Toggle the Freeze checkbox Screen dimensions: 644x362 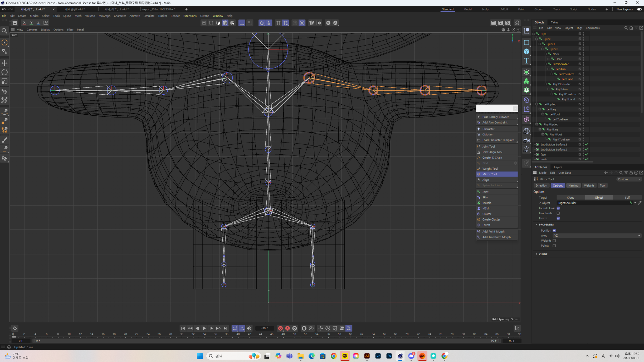tap(558, 218)
